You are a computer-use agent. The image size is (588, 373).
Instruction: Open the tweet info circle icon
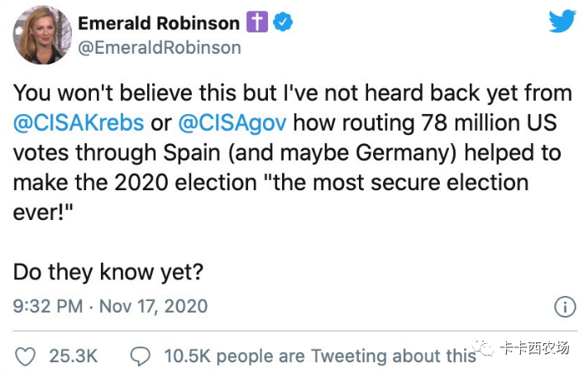click(564, 306)
